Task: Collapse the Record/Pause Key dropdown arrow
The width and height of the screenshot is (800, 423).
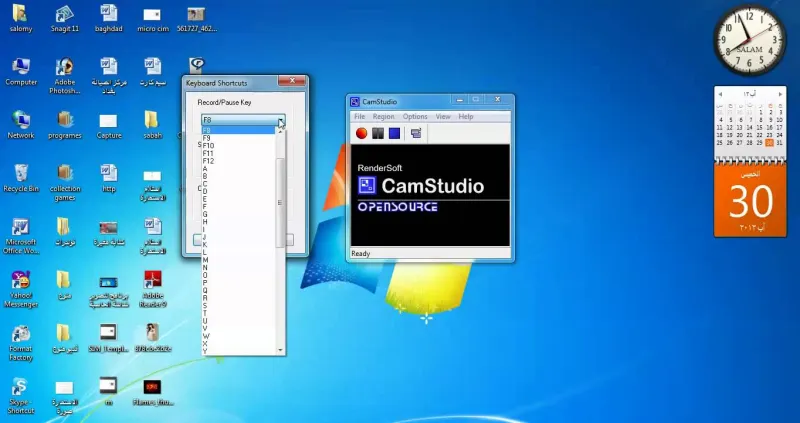Action: [x=281, y=120]
